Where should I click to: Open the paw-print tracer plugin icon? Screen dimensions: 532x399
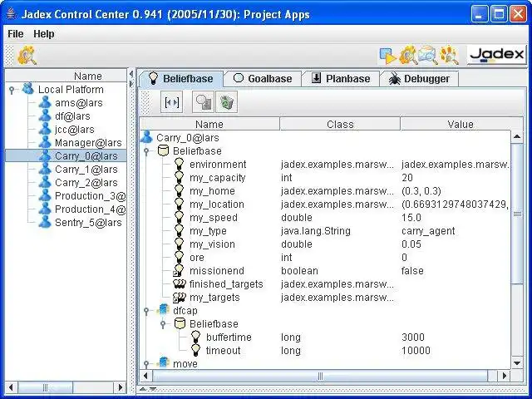[449, 55]
